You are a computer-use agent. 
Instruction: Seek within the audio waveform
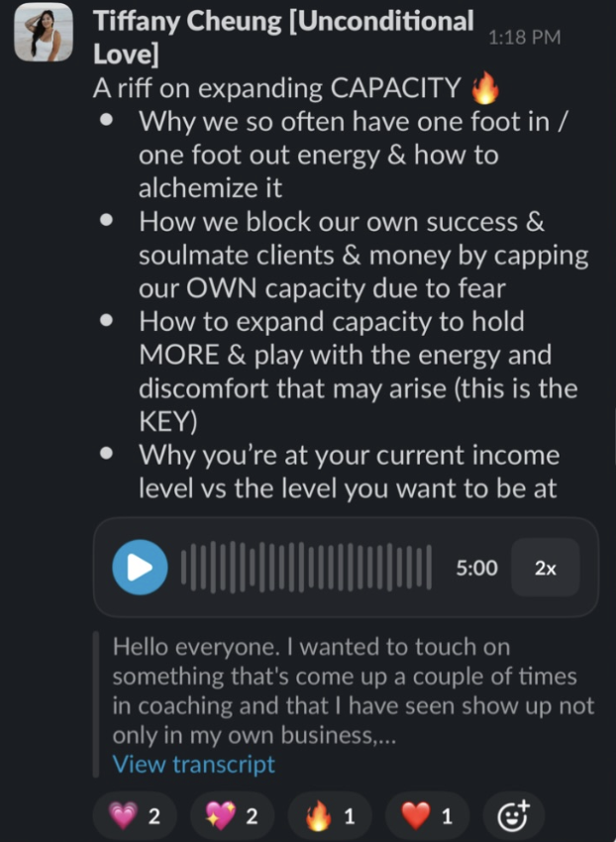click(x=306, y=568)
